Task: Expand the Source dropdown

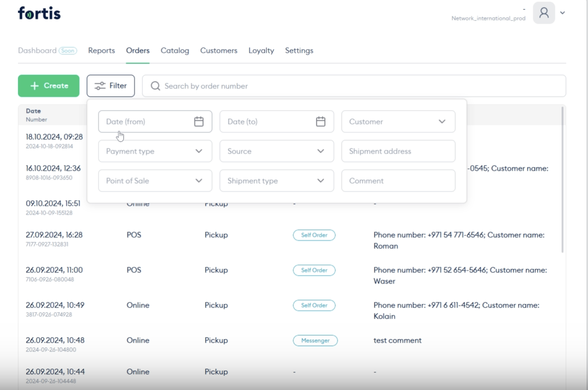Action: click(x=276, y=151)
